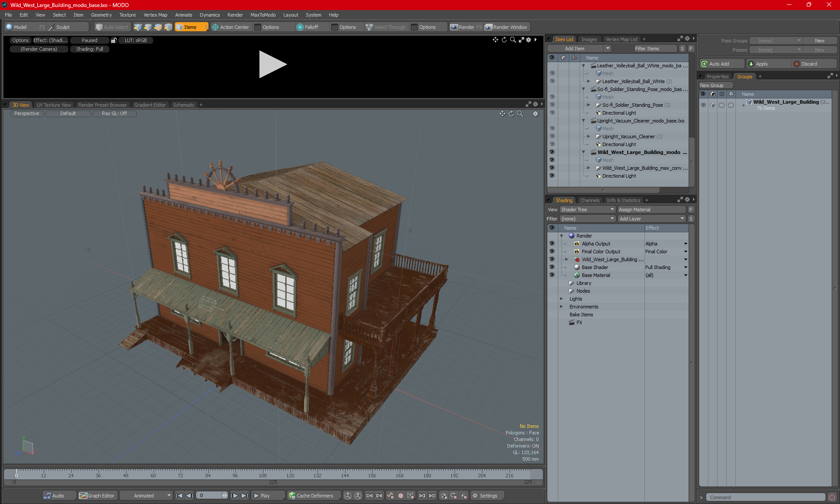Collapse the Upright_Vacuum_Cleaner_modo_base.lxo scene

pyautogui.click(x=583, y=121)
